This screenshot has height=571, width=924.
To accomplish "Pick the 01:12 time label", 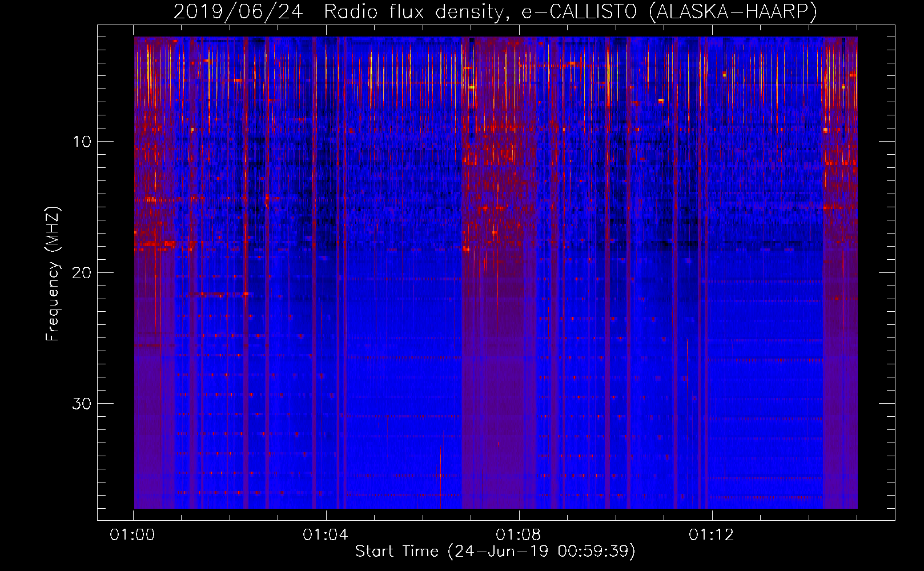I will tap(712, 535).
